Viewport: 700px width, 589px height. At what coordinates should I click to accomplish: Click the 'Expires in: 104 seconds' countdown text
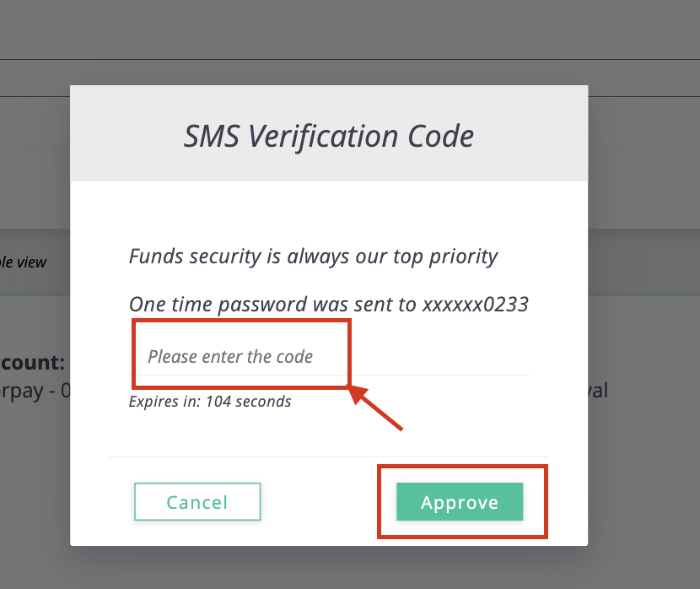click(x=210, y=402)
